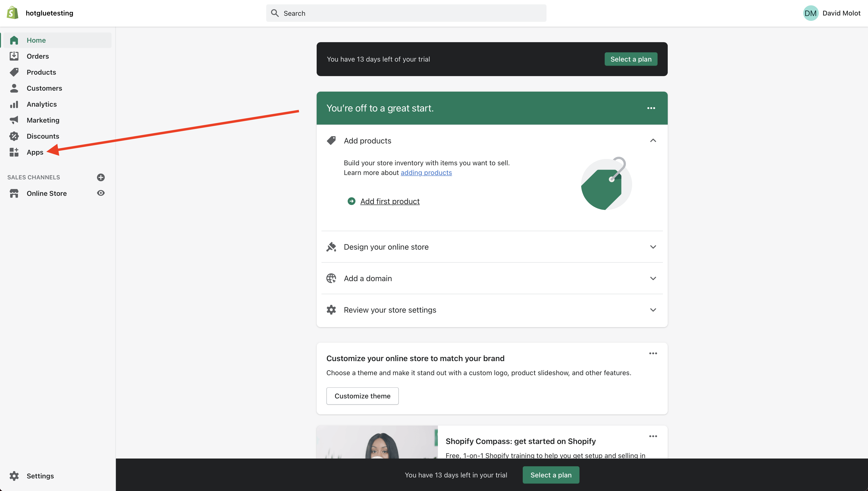Viewport: 868px width, 491px height.
Task: Click the hotgluetesting store name
Action: [49, 13]
